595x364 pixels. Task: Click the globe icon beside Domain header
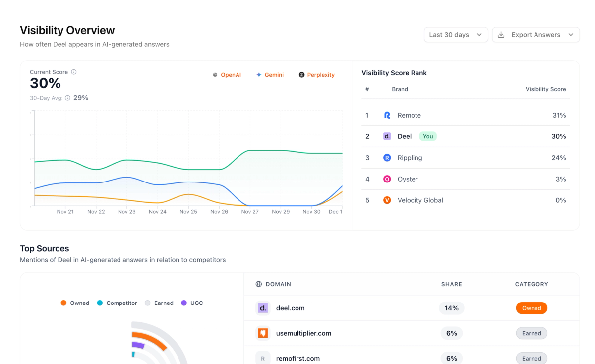click(x=259, y=284)
